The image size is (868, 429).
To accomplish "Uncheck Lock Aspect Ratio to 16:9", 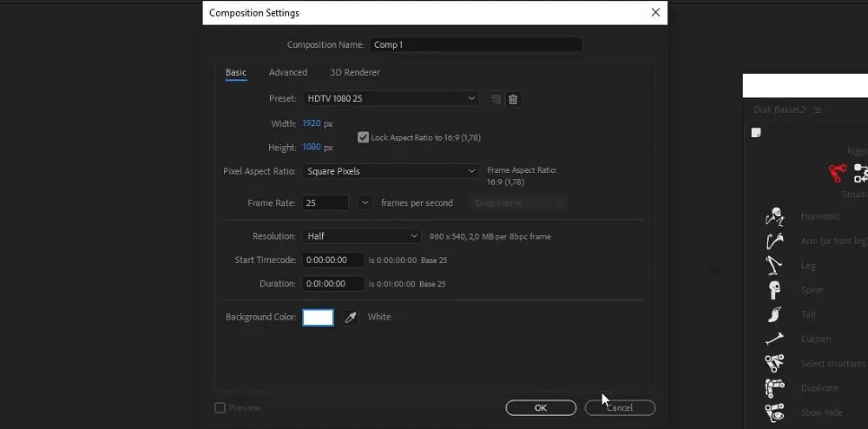I will click(364, 137).
